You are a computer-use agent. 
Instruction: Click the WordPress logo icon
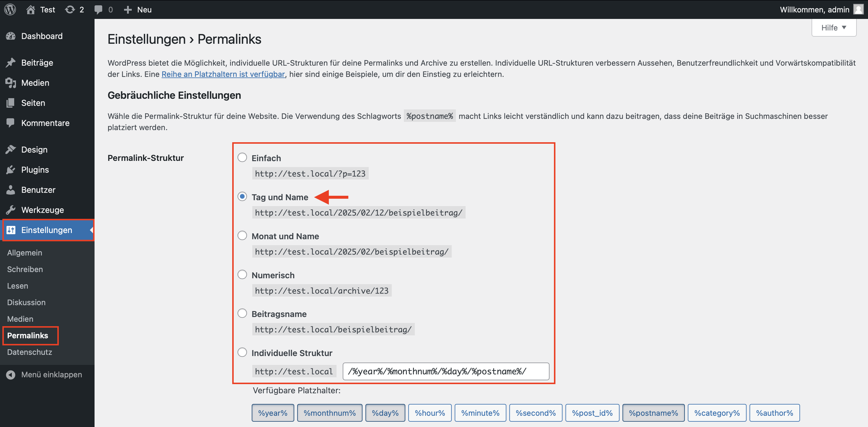tap(10, 9)
